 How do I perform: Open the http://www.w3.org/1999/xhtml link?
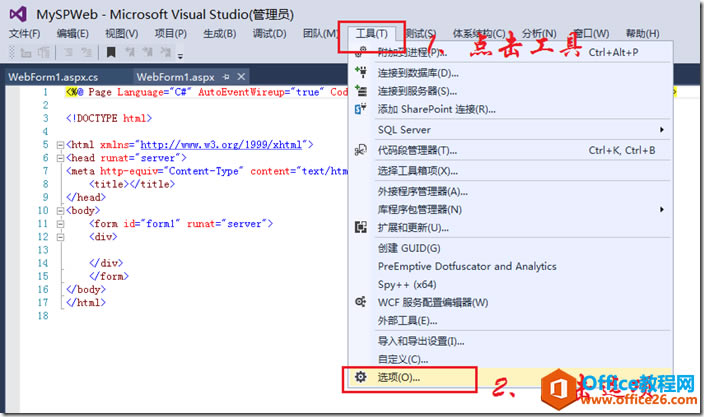coord(221,145)
